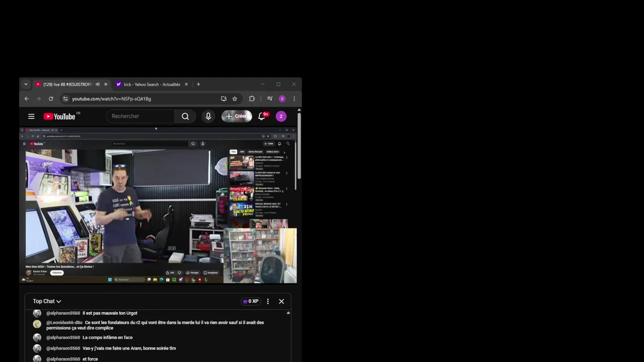Reload the YouTube page
The height and width of the screenshot is (362, 644).
[51, 99]
